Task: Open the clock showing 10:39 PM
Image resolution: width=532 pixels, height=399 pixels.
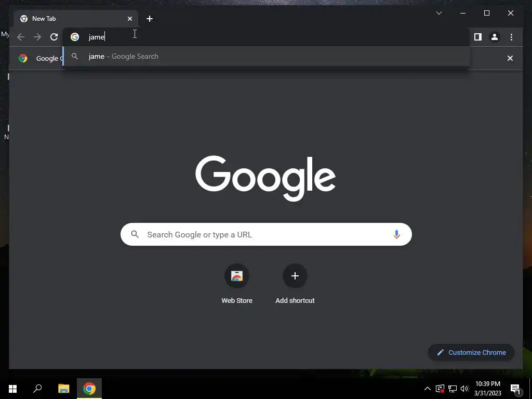Action: coord(487,389)
